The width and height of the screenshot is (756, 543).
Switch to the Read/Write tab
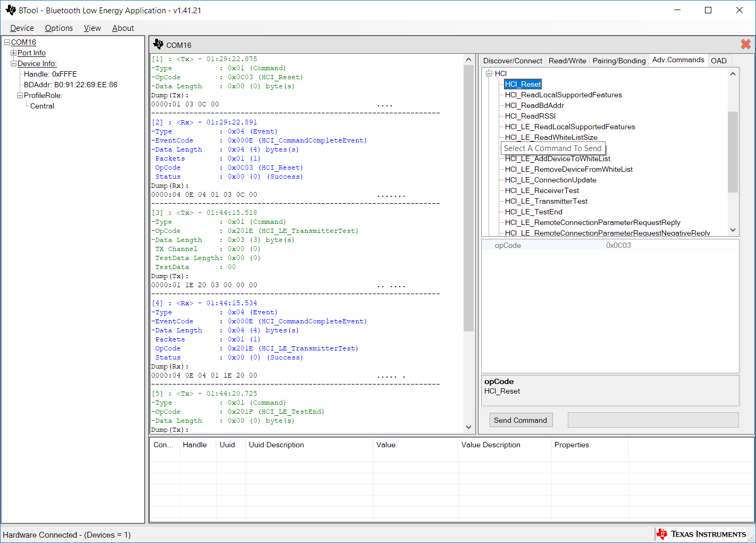click(567, 61)
